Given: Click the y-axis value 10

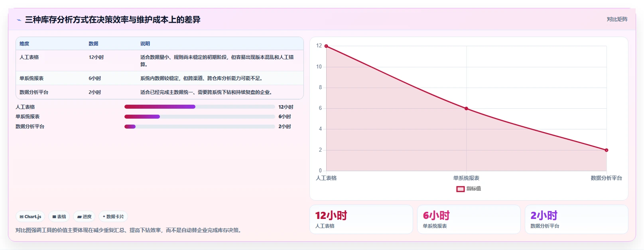Looking at the screenshot, I should click(x=319, y=67).
